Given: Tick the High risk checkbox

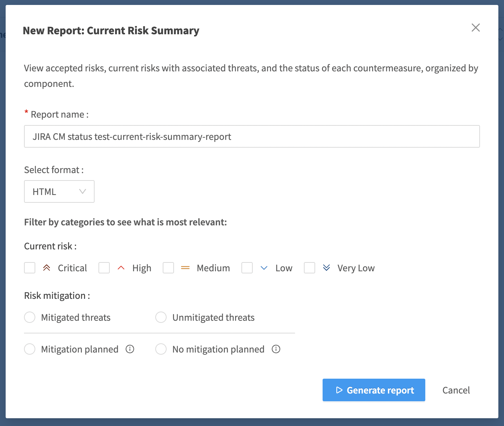Looking at the screenshot, I should click(x=104, y=268).
